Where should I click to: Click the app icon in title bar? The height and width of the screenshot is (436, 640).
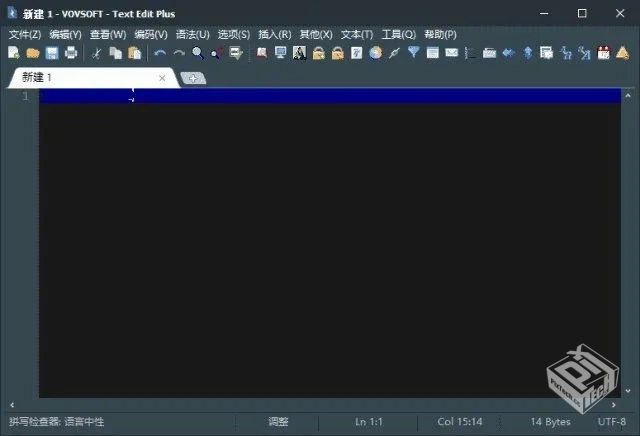point(12,13)
